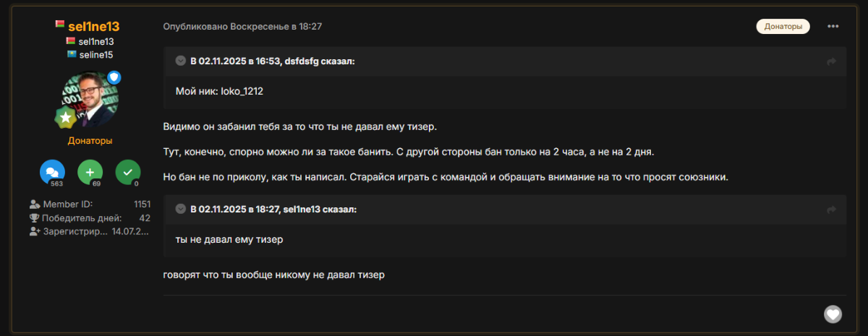Open the orange sel1ne13 username link
This screenshot has height=336, width=868.
93,27
